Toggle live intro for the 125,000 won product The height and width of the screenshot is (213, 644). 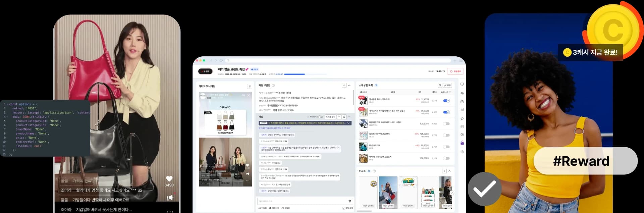(446, 135)
